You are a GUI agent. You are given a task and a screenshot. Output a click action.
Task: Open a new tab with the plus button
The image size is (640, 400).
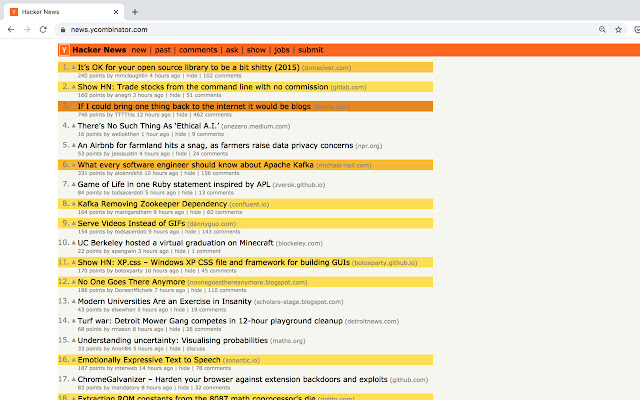[x=135, y=12]
